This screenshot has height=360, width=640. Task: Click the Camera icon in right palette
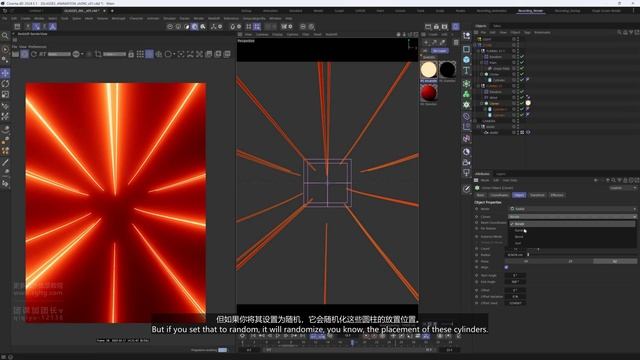tap(467, 162)
